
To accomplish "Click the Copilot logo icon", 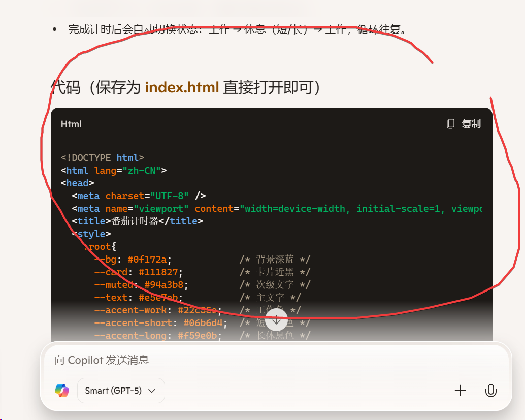I will 62,391.
